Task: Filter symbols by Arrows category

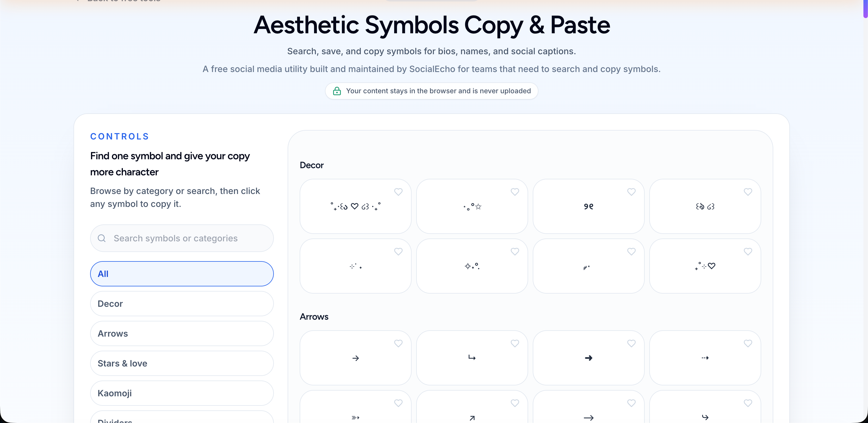Action: click(182, 333)
